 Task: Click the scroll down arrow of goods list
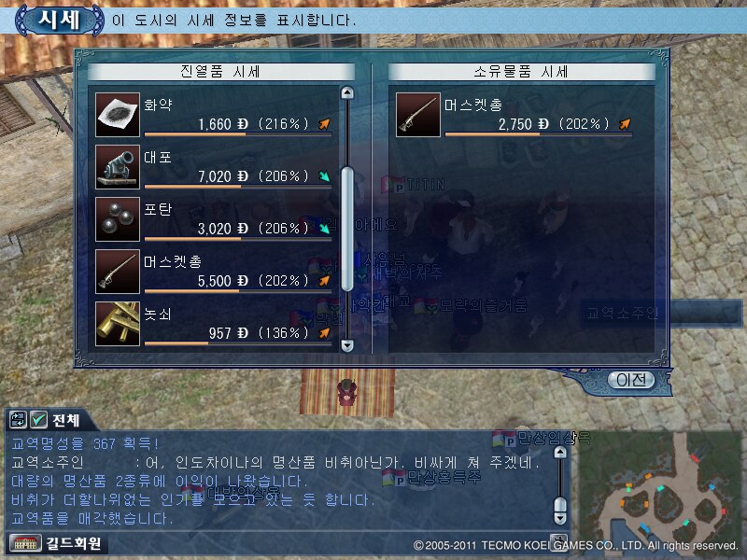(347, 345)
